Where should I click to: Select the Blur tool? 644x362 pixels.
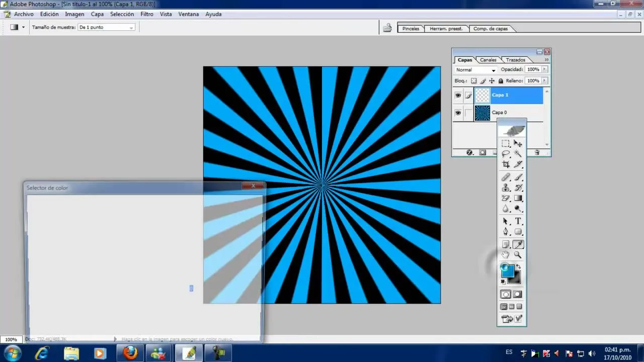pos(506,208)
